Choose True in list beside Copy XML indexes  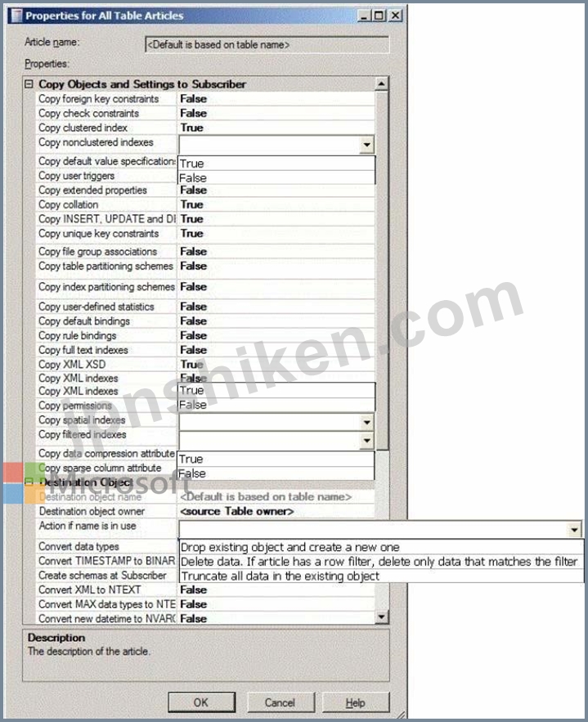(x=276, y=391)
